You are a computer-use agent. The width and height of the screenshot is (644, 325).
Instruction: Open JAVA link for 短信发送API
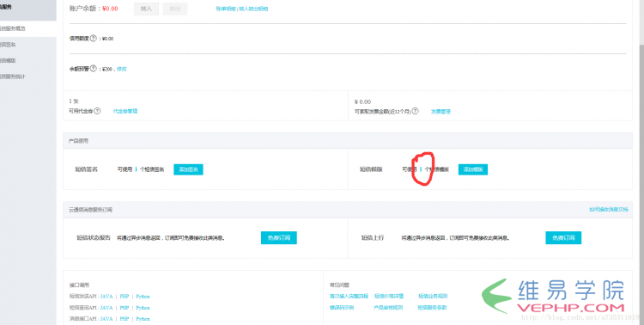pos(106,297)
